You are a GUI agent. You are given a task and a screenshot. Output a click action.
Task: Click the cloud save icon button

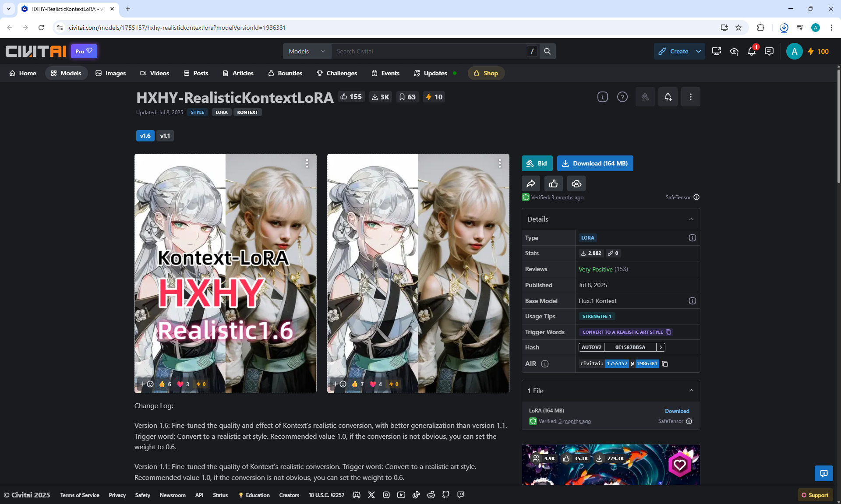[x=576, y=183]
